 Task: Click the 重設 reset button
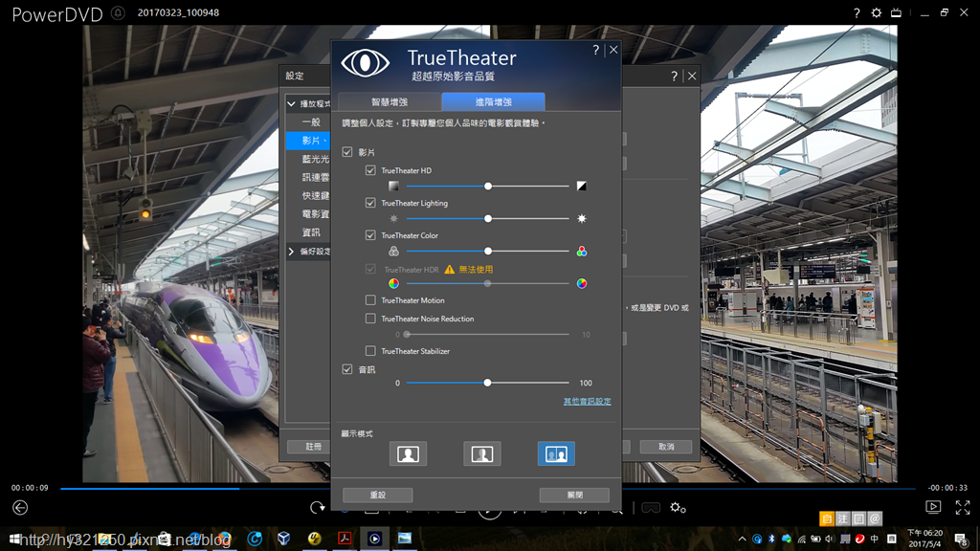point(377,495)
